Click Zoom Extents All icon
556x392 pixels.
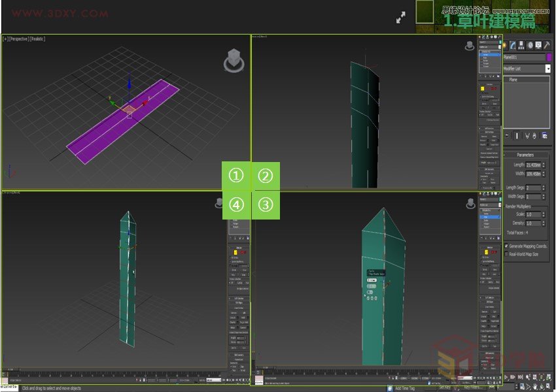[548, 377]
